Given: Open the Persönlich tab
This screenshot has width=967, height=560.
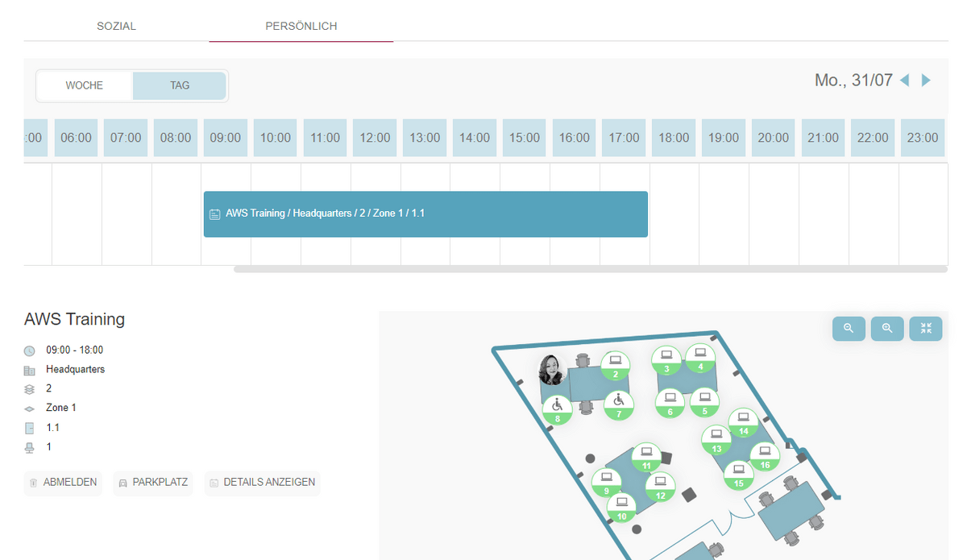Looking at the screenshot, I should (301, 26).
